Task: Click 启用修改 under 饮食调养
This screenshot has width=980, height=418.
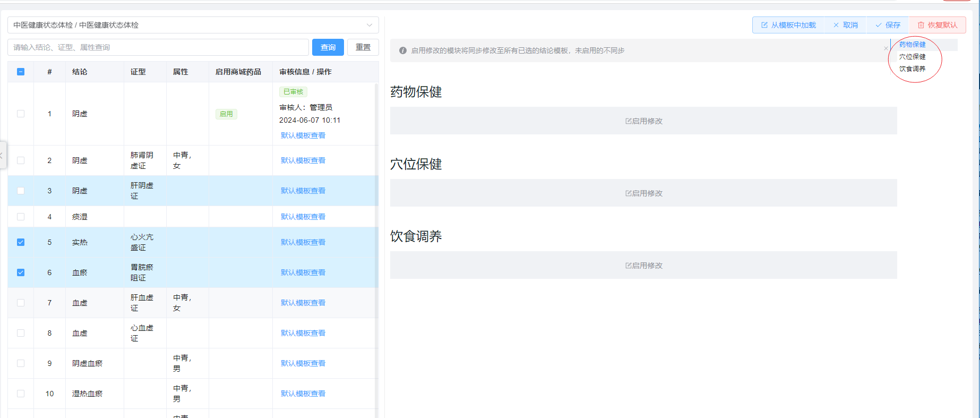Action: [643, 266]
